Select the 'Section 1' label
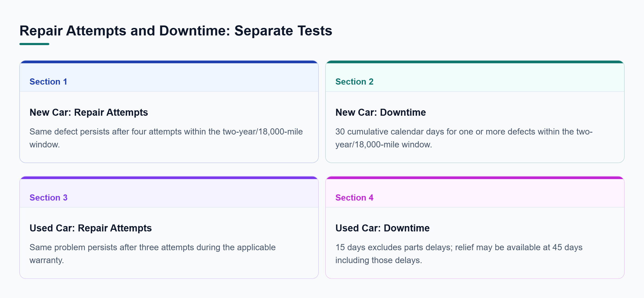The image size is (644, 298). tap(48, 82)
